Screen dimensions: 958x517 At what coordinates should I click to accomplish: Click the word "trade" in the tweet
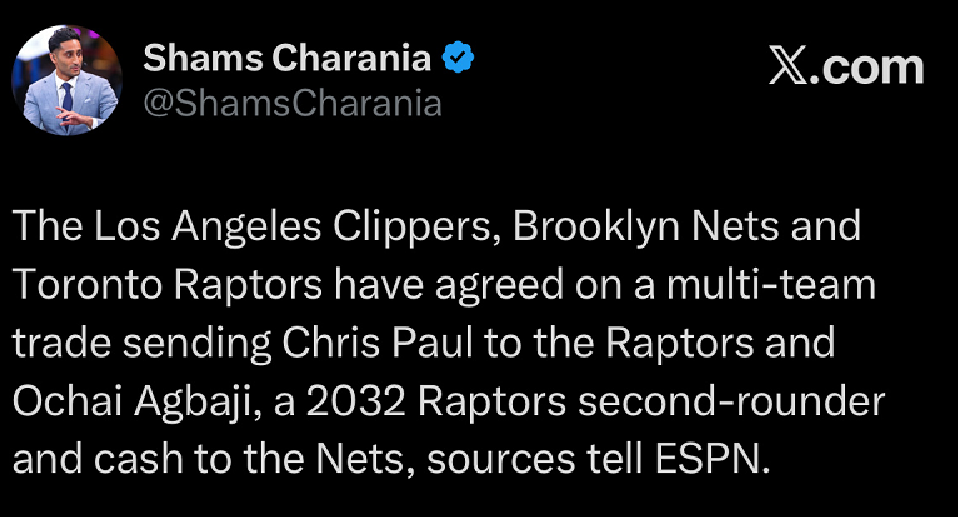[57, 343]
